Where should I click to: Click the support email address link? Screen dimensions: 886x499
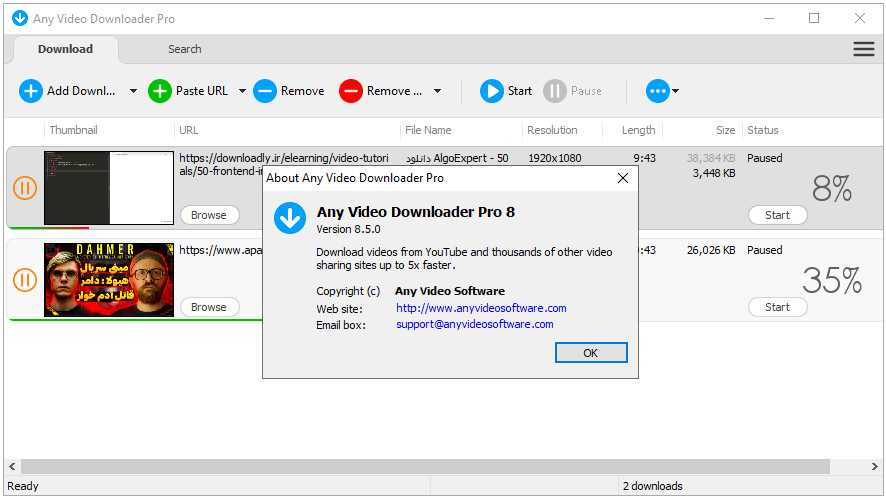475,324
